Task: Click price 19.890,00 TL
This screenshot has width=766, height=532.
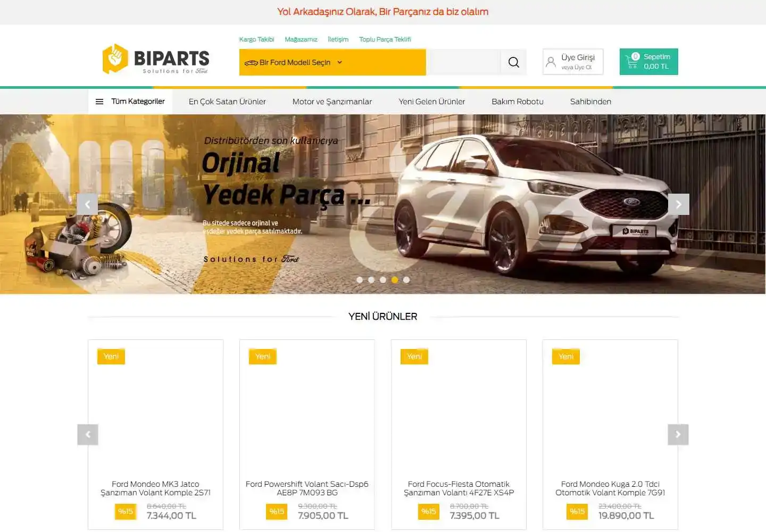Action: [626, 516]
